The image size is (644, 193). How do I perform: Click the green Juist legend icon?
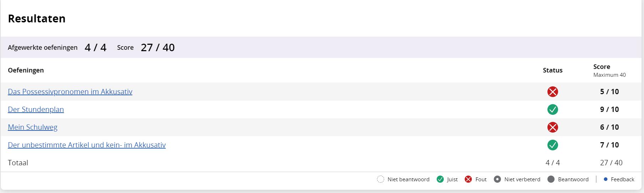click(x=440, y=179)
